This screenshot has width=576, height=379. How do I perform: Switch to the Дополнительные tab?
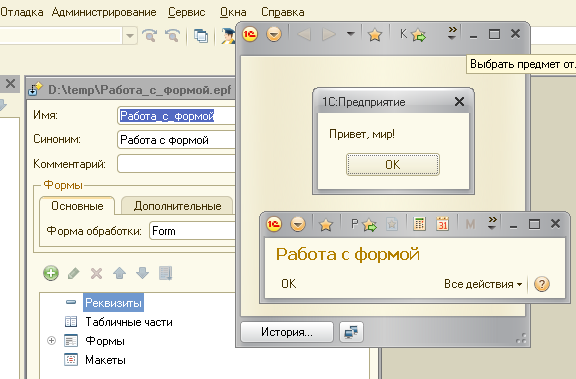(x=177, y=206)
